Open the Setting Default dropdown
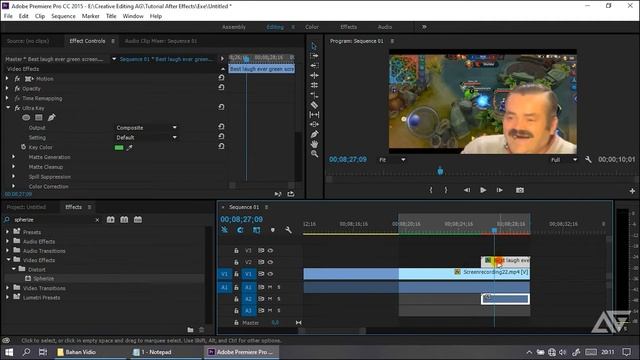Image resolution: width=640 pixels, height=360 pixels. click(x=146, y=138)
